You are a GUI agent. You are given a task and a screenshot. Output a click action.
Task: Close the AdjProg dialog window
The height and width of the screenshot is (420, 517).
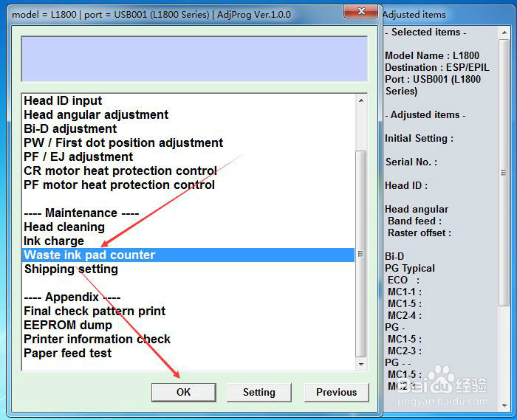click(x=360, y=12)
